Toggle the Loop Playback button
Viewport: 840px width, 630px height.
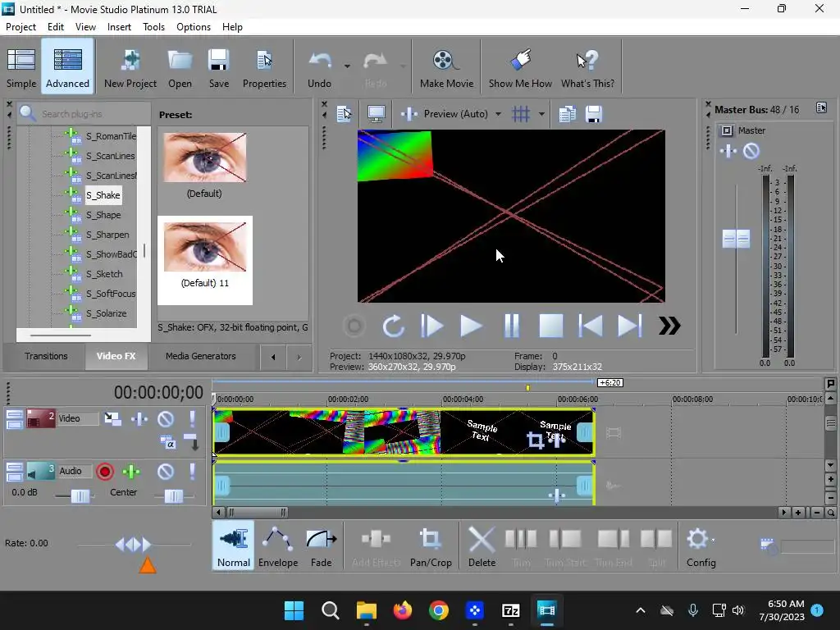click(x=393, y=326)
